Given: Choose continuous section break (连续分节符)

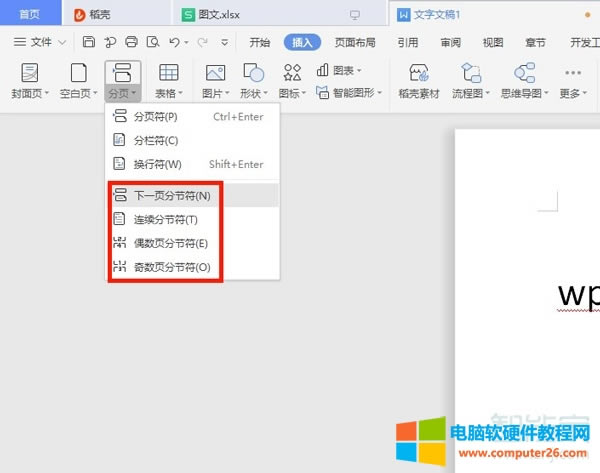Looking at the screenshot, I should tap(165, 220).
